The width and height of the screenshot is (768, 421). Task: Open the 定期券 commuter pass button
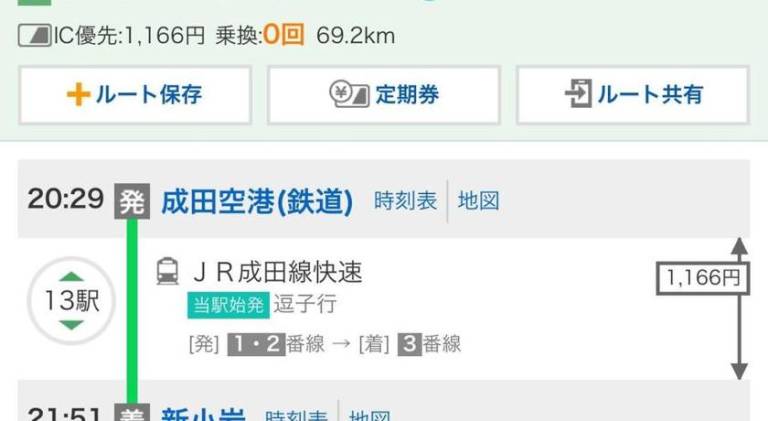(x=384, y=95)
